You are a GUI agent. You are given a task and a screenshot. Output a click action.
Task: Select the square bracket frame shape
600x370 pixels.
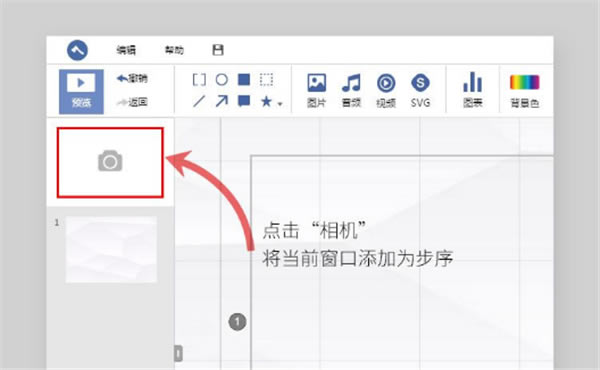[x=199, y=80]
